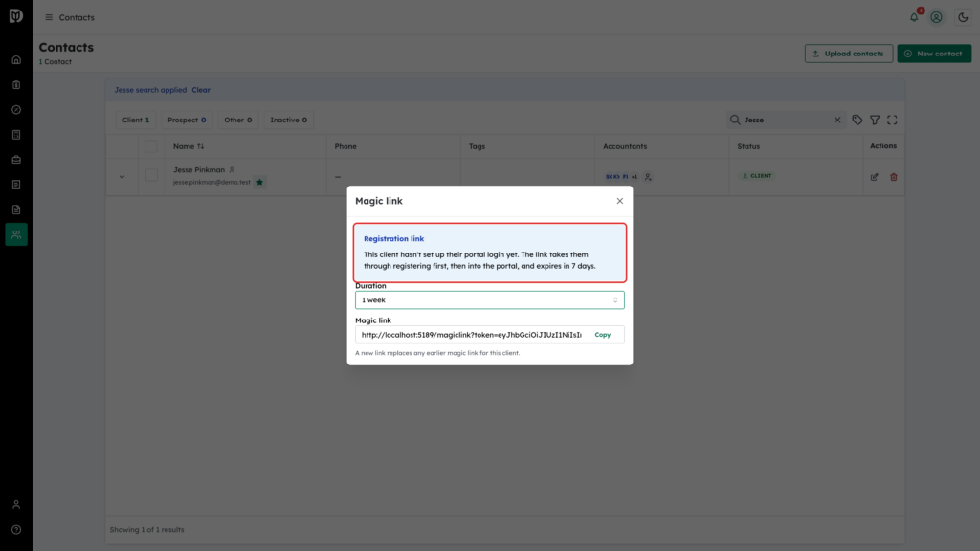Open the circular check icon in the sidebar

[16, 110]
